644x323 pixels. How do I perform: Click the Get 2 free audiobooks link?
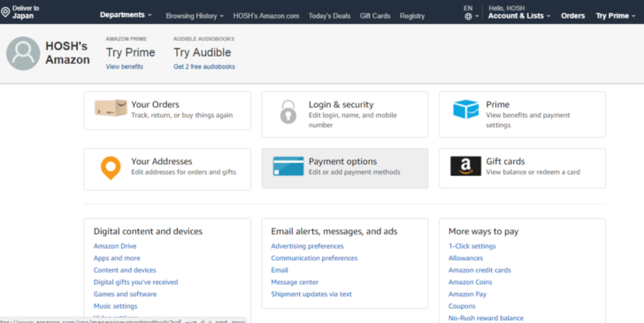pyautogui.click(x=204, y=66)
